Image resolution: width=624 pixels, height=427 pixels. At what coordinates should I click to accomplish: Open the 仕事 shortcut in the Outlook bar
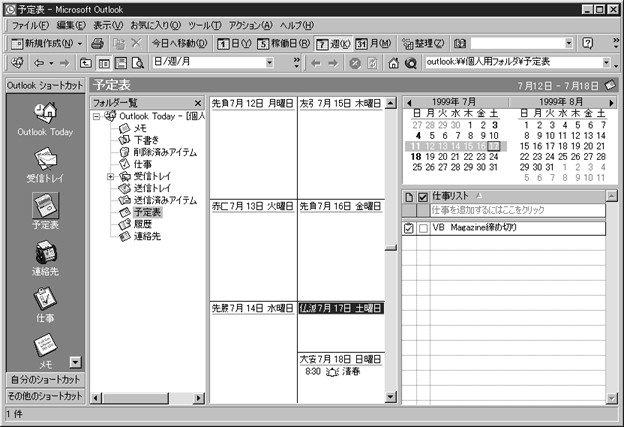43,300
